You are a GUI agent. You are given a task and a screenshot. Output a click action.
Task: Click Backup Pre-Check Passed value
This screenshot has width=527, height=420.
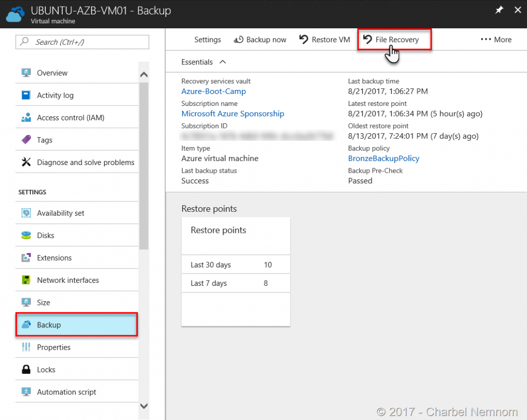click(x=360, y=180)
